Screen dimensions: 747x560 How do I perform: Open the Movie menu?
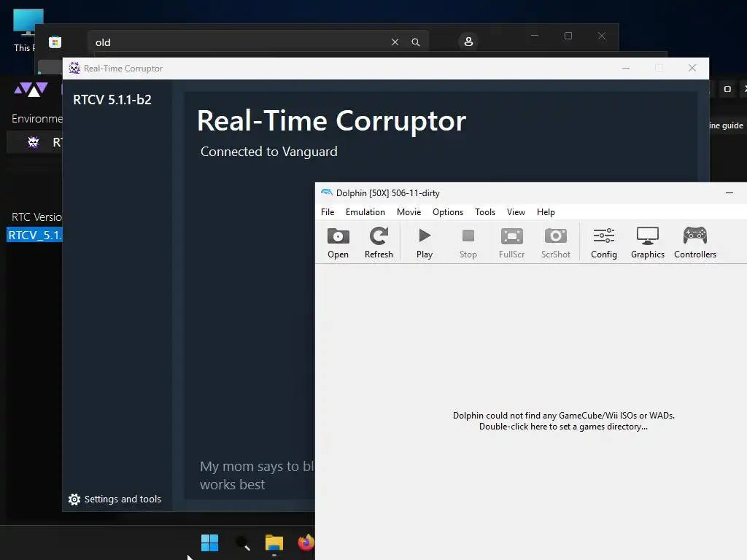(409, 212)
